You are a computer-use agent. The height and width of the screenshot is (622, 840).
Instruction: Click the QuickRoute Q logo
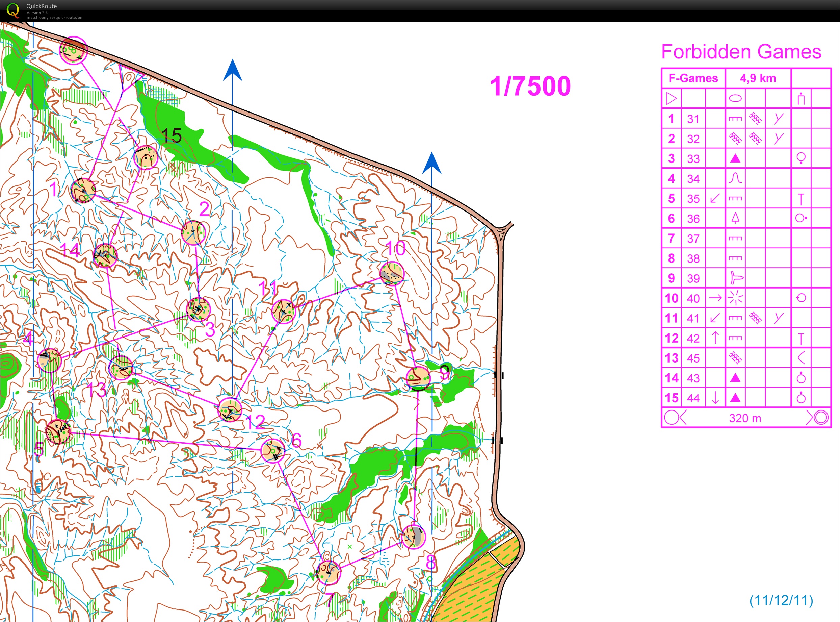point(13,10)
